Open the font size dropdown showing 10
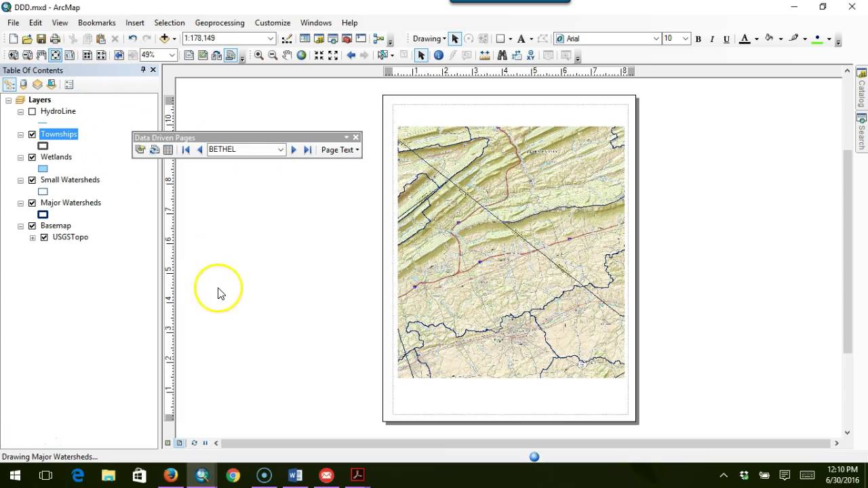Viewport: 868px width, 488px height. (686, 39)
